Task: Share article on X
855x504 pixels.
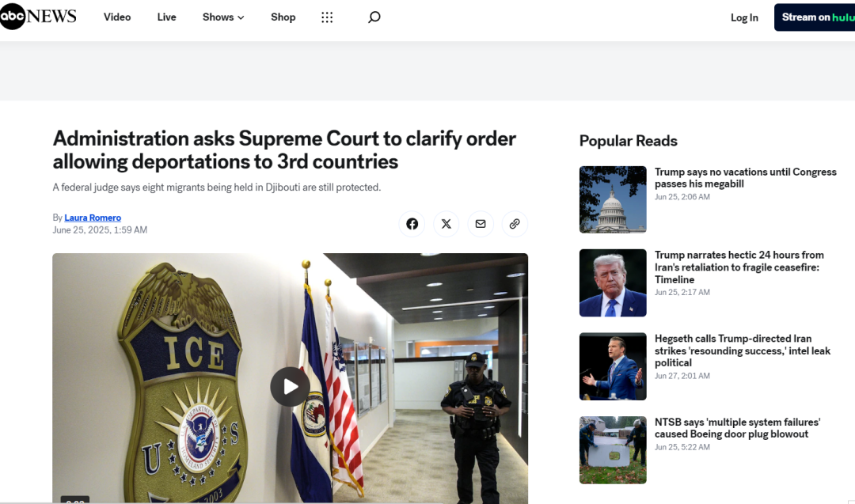Action: tap(446, 224)
